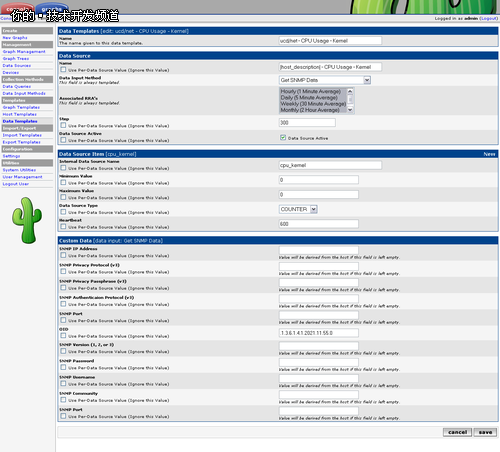500x452 pixels.
Task: Click the Heartbeat field showing 600
Action: [319, 224]
